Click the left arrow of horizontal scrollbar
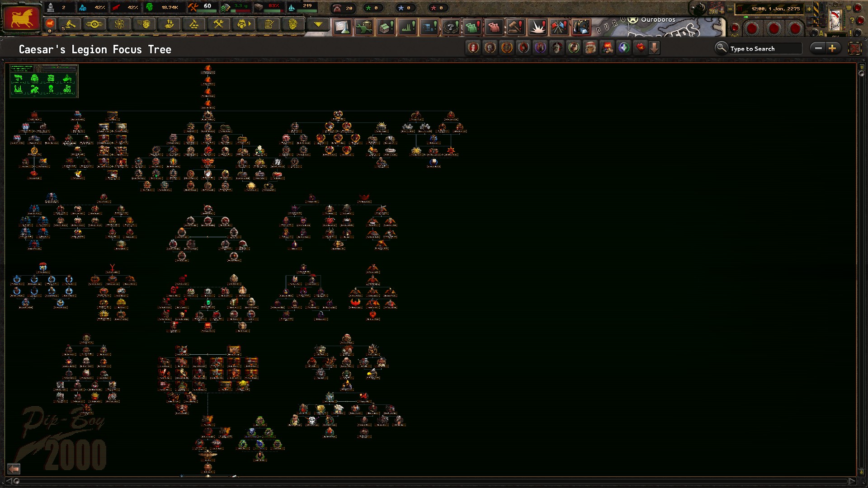Screen dimensions: 868x488 8,481
